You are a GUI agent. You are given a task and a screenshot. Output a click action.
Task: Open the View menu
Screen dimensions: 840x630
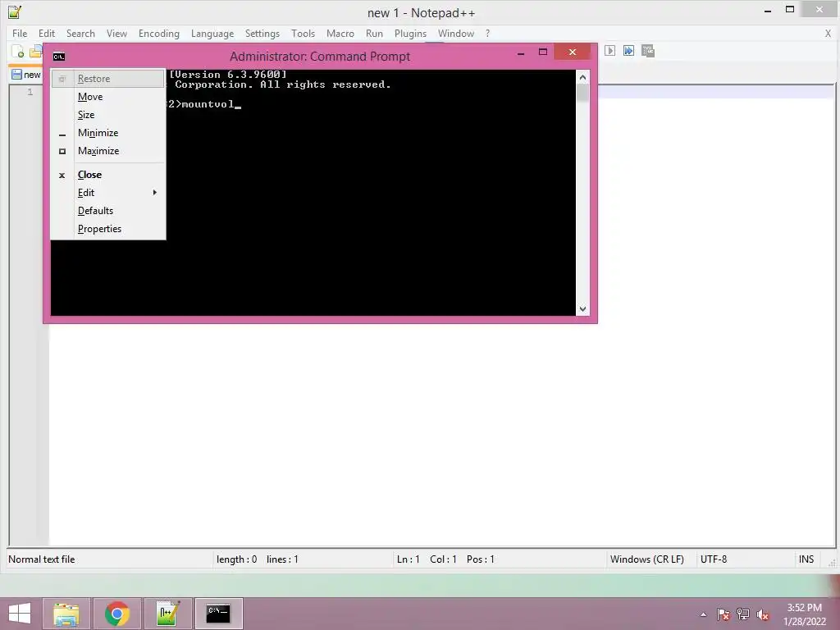116,33
